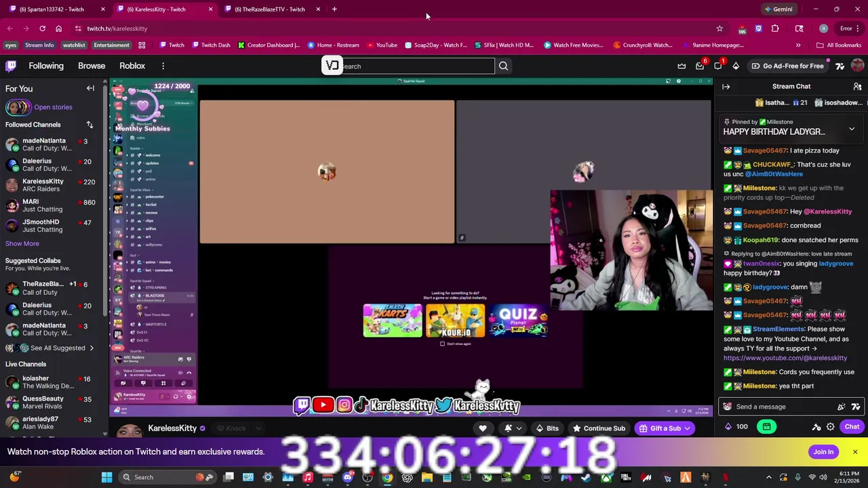Click Open stories
The image size is (868, 488).
point(53,107)
